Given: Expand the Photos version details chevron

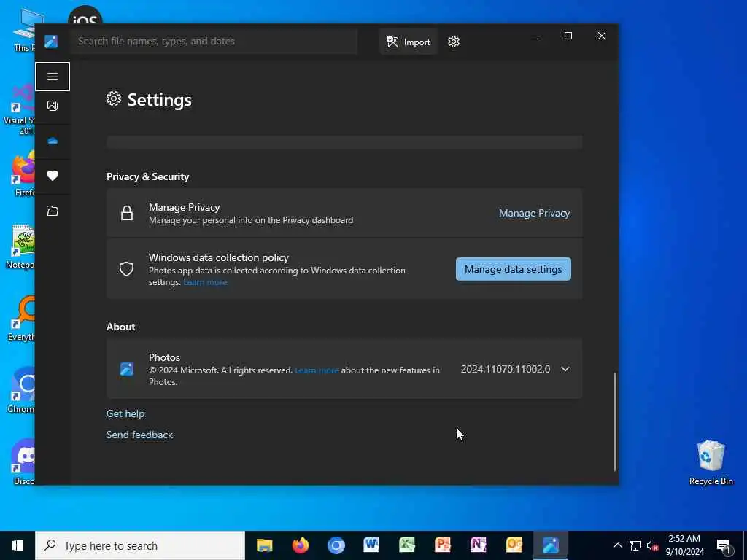Looking at the screenshot, I should 565,369.
